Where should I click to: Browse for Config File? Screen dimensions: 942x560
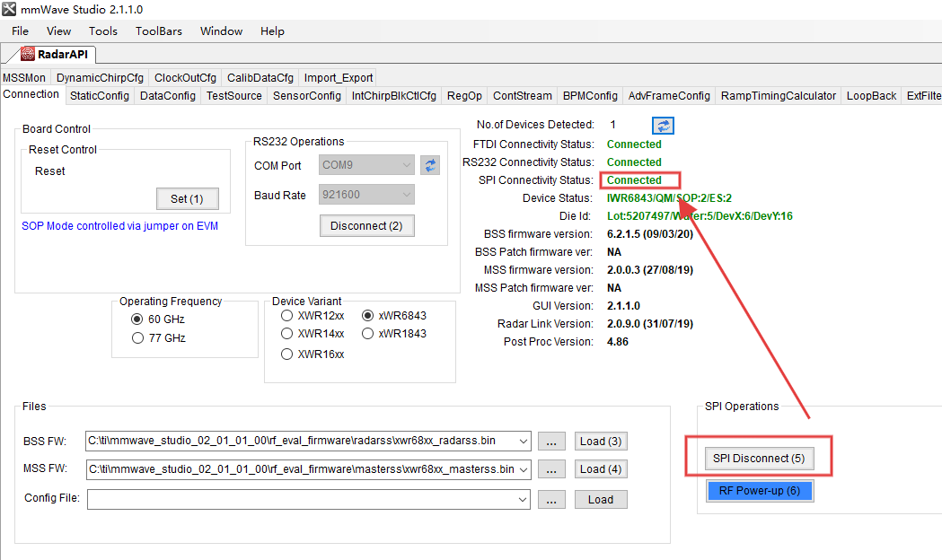(x=551, y=499)
